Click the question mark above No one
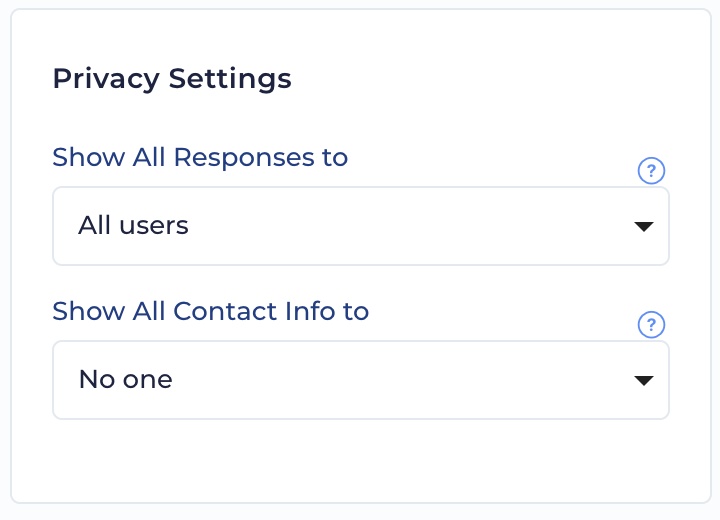This screenshot has width=720, height=520. pyautogui.click(x=651, y=325)
